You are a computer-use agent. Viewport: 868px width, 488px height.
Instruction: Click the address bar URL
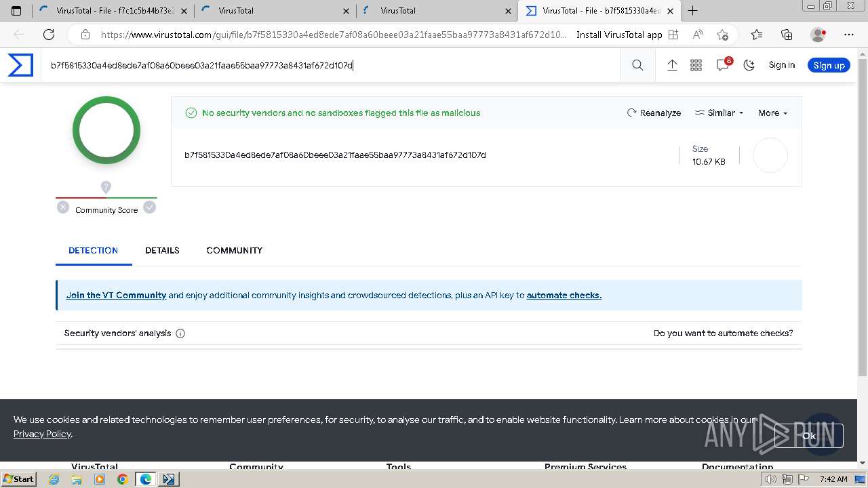pyautogui.click(x=334, y=35)
